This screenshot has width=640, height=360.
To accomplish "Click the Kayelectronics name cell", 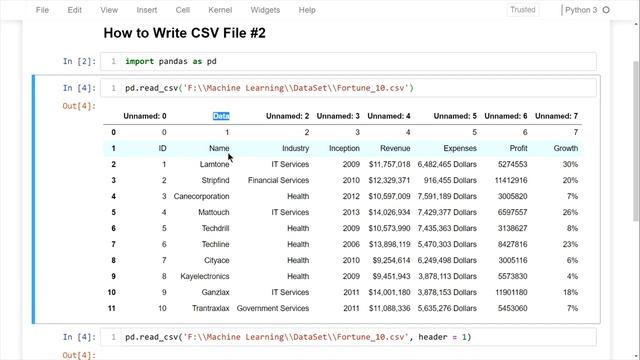I will [x=204, y=276].
